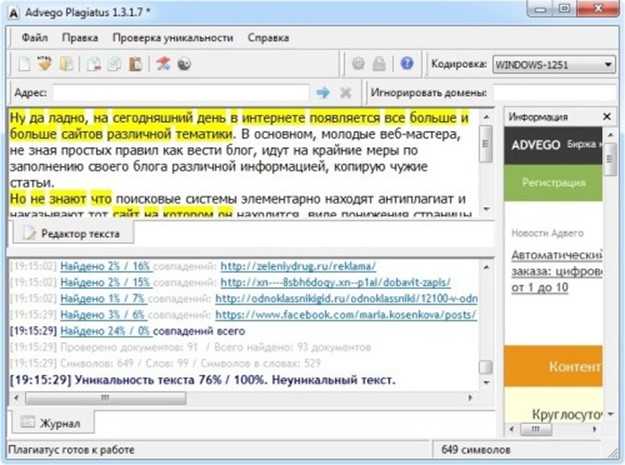Click Информация panel horizontal scrollbar thumb
The width and height of the screenshot is (625, 465).
[536, 429]
